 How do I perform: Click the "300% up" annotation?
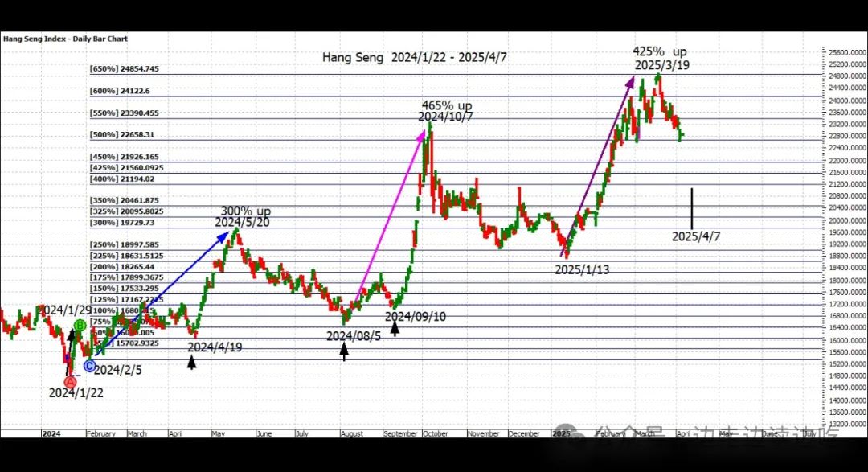pos(246,211)
